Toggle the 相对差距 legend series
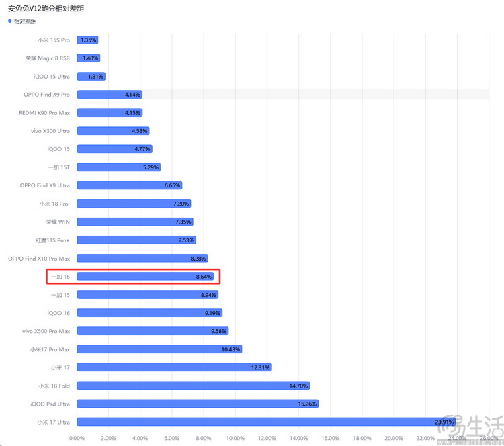 click(22, 21)
